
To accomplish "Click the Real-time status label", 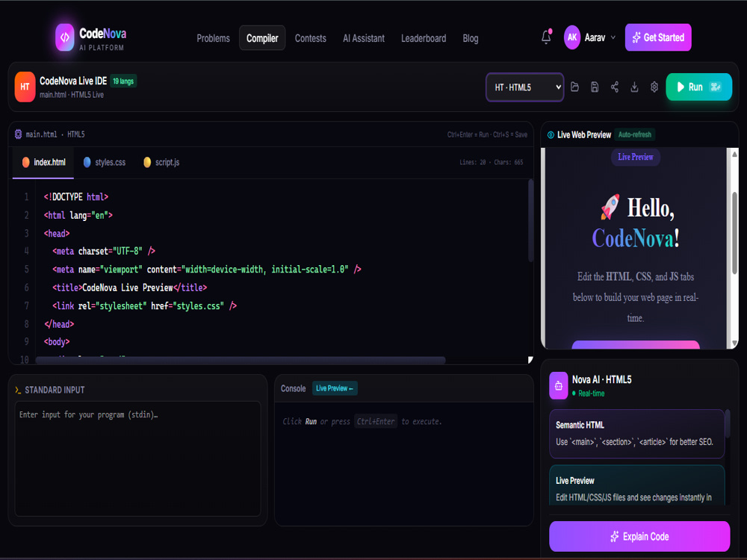I will (591, 393).
